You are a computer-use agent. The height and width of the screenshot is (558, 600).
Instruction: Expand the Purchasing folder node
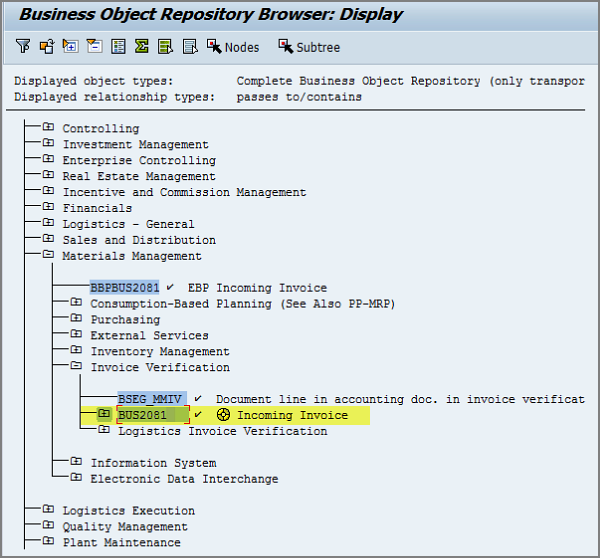coord(76,320)
